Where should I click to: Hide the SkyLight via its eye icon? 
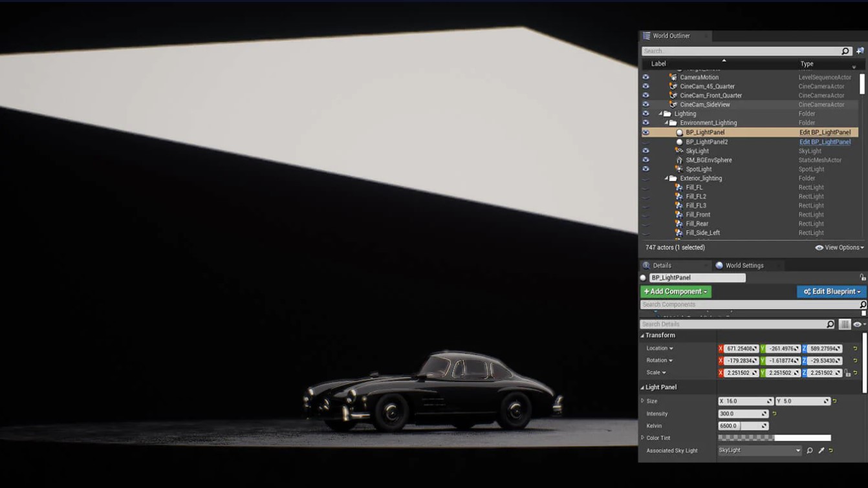point(646,151)
